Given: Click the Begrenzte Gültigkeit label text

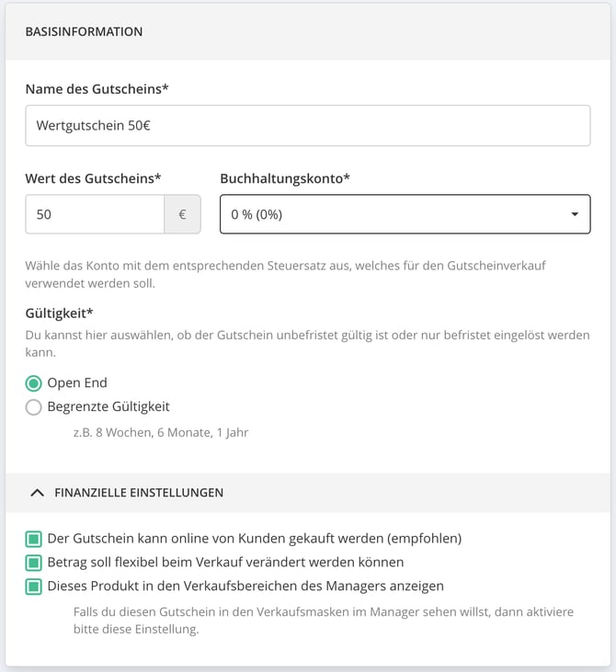Looking at the screenshot, I should coord(108,406).
